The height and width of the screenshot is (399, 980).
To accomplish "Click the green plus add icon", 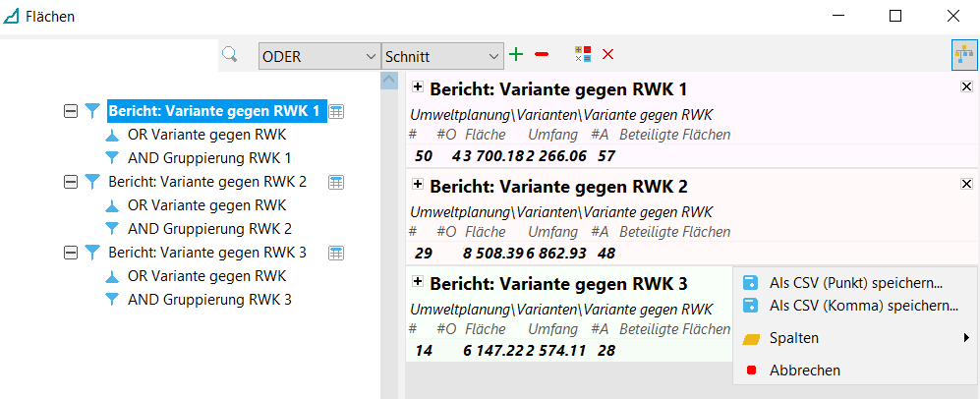I will click(516, 55).
